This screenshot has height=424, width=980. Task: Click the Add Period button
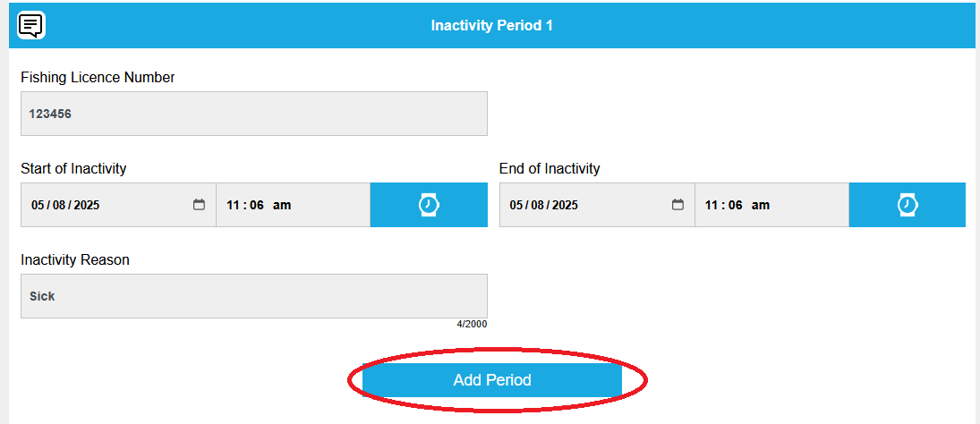pos(492,380)
